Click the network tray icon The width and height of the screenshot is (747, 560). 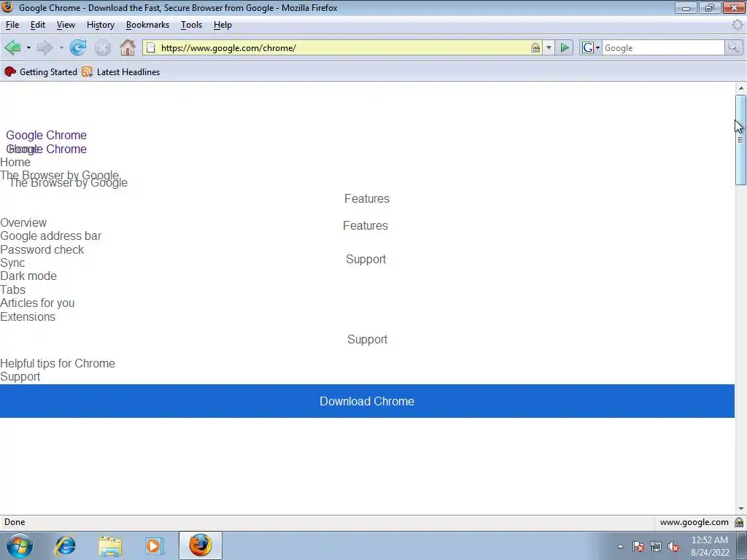tap(656, 547)
